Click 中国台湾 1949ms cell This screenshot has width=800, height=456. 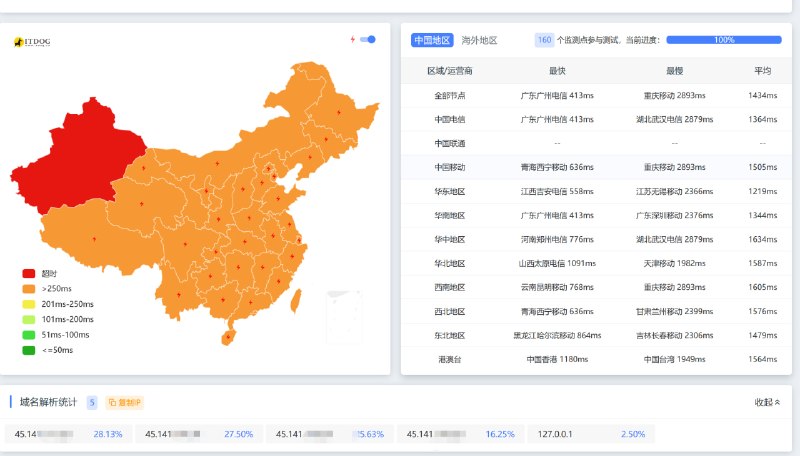click(x=674, y=359)
